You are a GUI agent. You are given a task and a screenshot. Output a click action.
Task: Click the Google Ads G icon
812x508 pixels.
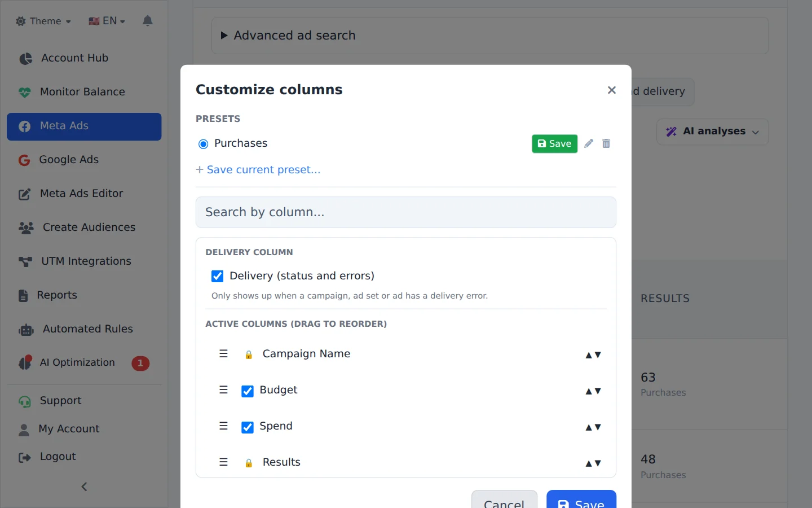coord(24,160)
